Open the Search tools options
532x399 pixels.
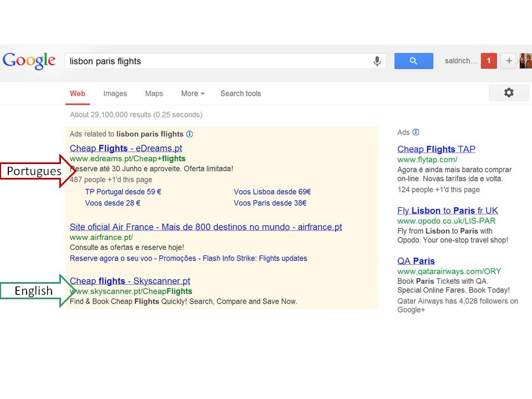tap(240, 94)
